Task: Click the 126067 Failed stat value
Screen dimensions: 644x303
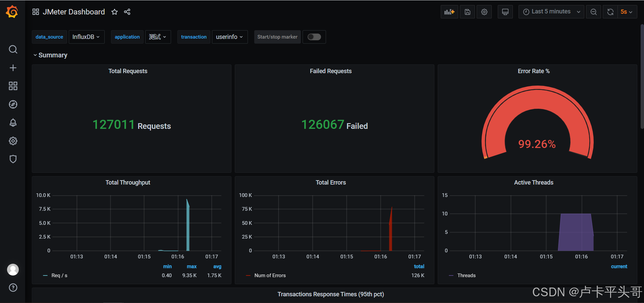Action: coord(334,125)
